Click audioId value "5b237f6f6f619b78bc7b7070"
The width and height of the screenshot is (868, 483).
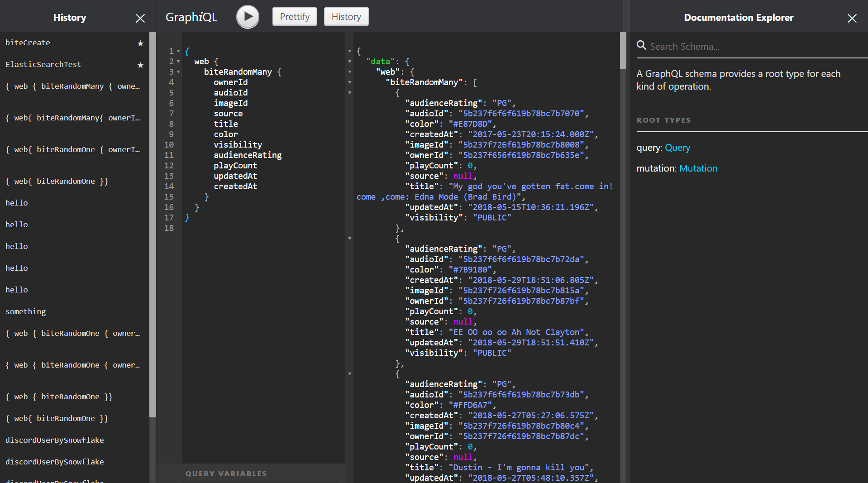coord(521,114)
